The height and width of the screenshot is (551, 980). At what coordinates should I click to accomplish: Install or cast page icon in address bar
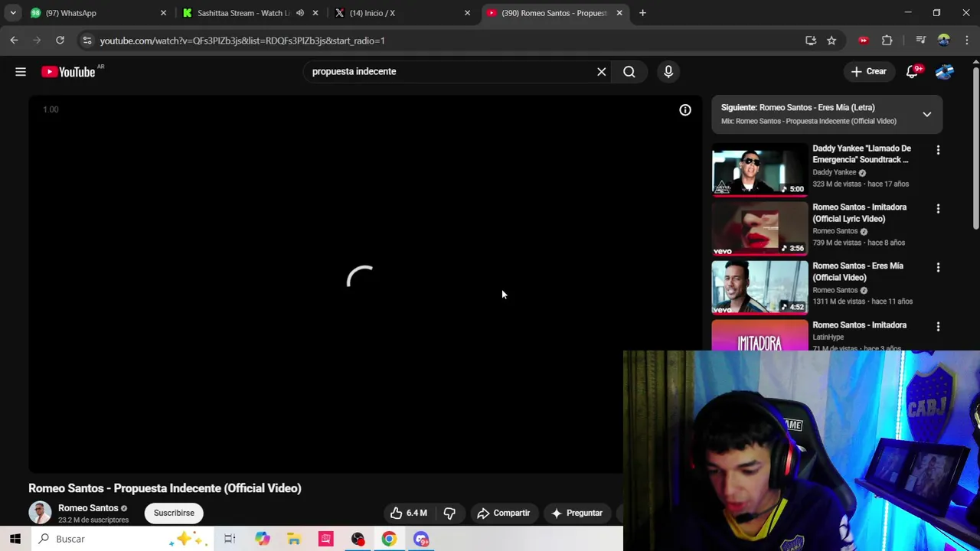tap(811, 41)
